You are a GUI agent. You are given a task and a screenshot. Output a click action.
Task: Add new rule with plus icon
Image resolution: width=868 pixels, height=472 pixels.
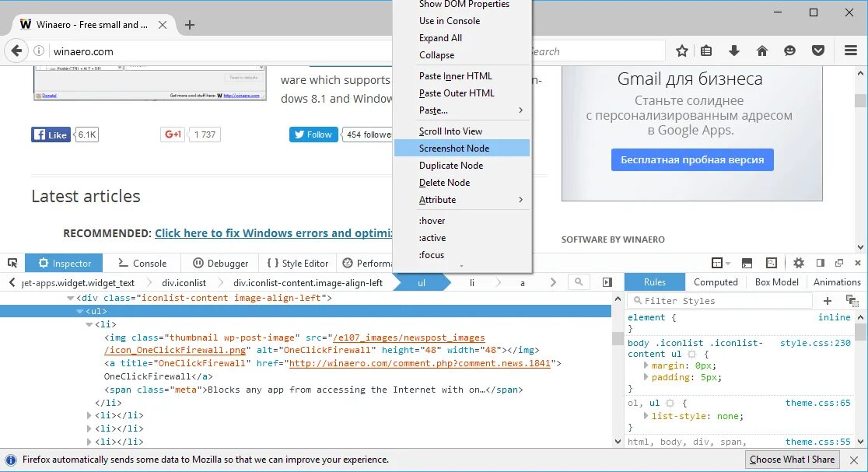click(828, 300)
